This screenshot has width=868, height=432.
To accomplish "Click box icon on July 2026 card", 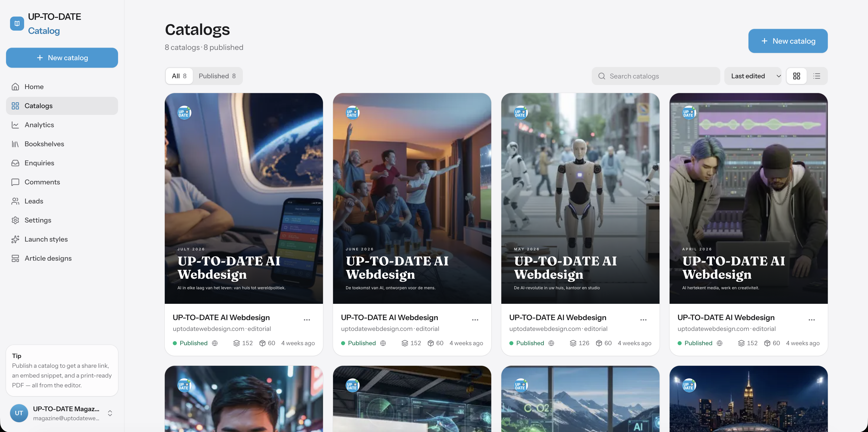I will [262, 343].
